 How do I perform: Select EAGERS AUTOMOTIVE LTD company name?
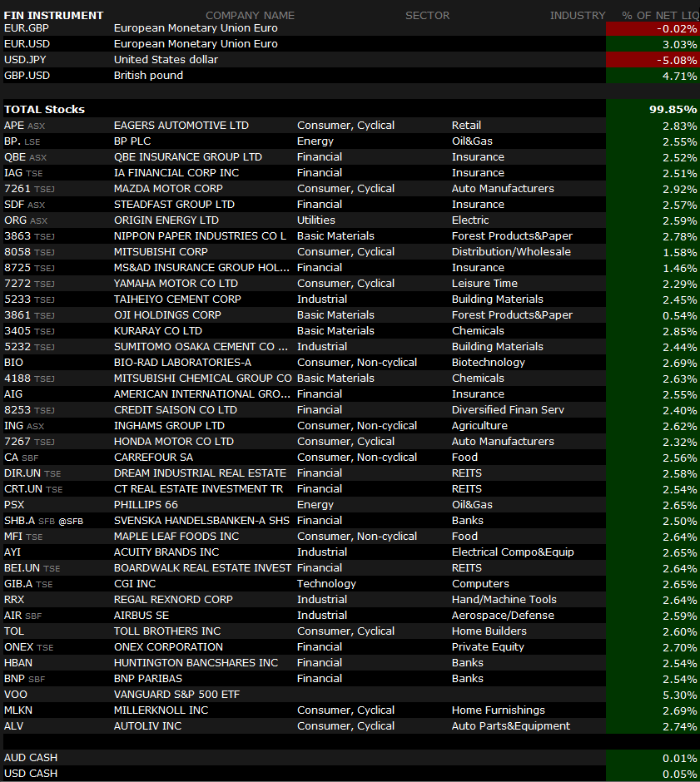[x=181, y=126]
